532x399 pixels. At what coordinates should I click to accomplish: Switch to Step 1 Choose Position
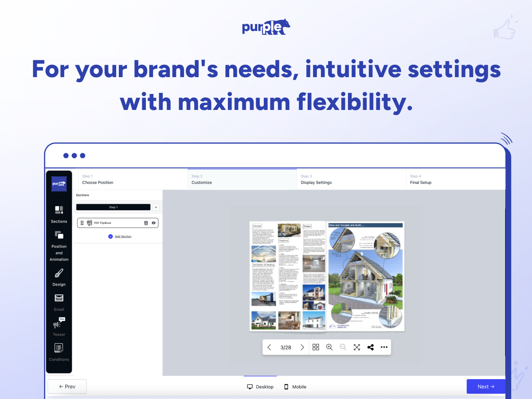click(133, 179)
